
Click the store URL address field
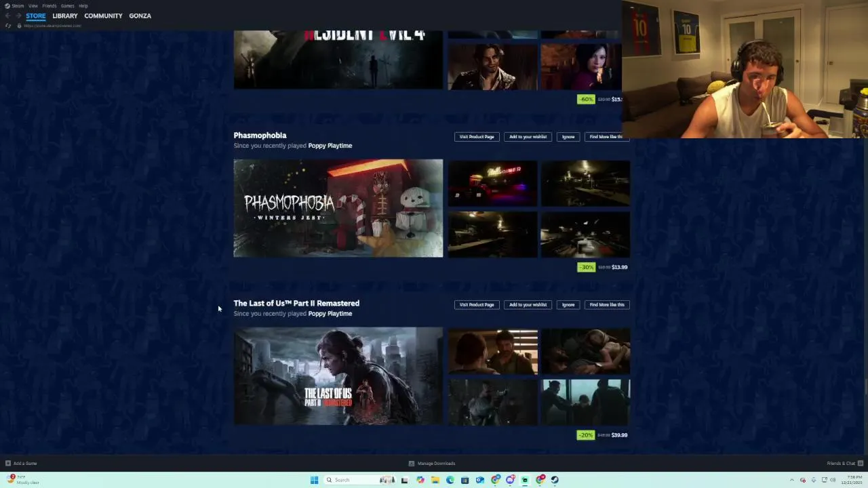(52, 26)
